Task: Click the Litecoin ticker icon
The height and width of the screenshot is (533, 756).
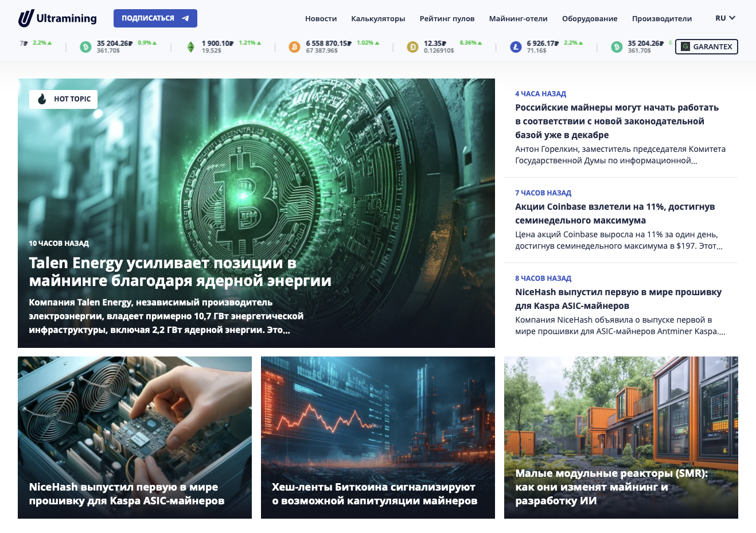Action: [x=516, y=47]
